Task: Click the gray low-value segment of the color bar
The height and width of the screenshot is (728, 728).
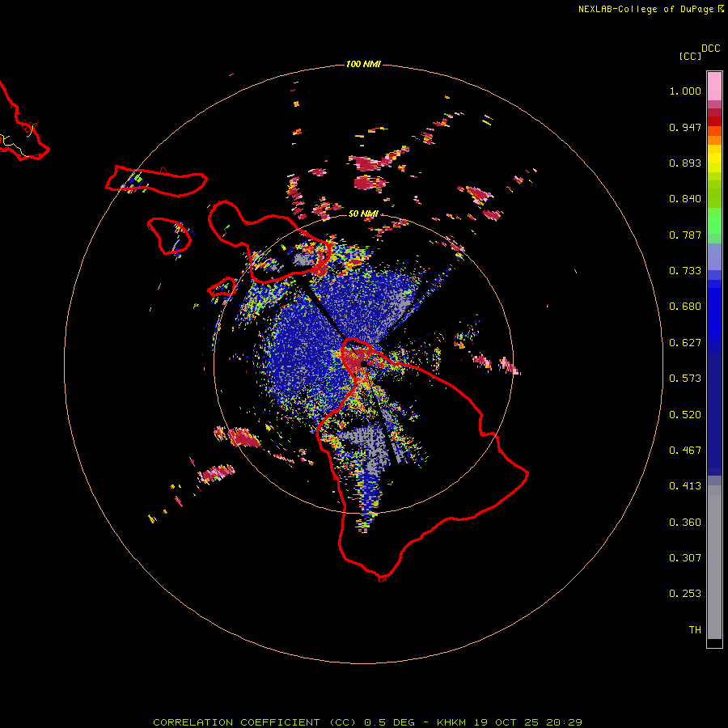Action: [x=714, y=562]
